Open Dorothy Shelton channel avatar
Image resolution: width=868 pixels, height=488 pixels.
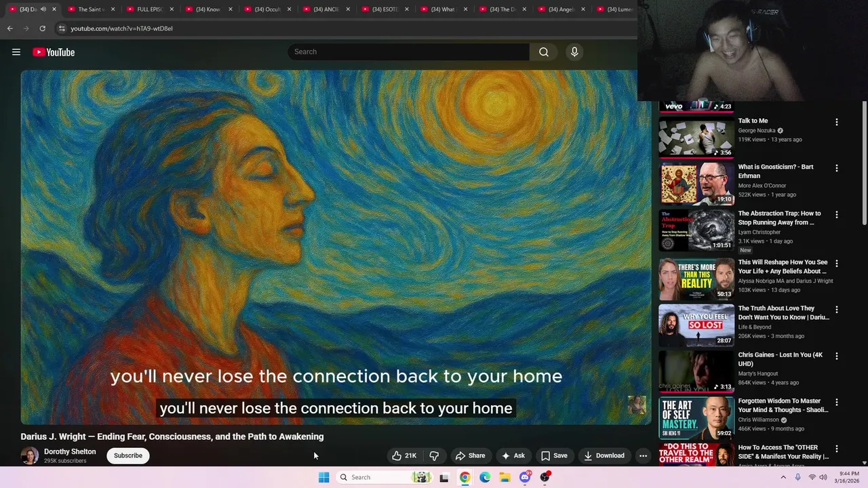click(29, 455)
